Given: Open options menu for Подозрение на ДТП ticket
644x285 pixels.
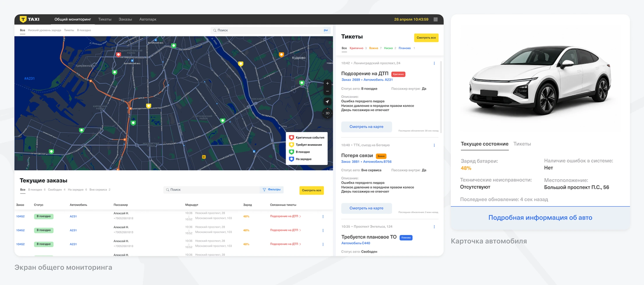Looking at the screenshot, I should tap(434, 63).
